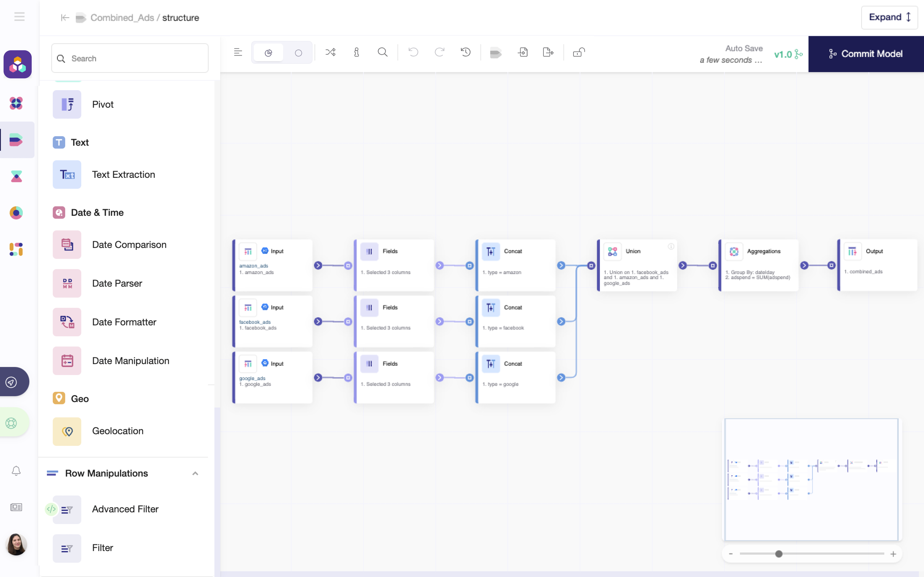Open the news feed sidebar icon
The width and height of the screenshot is (924, 577).
point(16,507)
